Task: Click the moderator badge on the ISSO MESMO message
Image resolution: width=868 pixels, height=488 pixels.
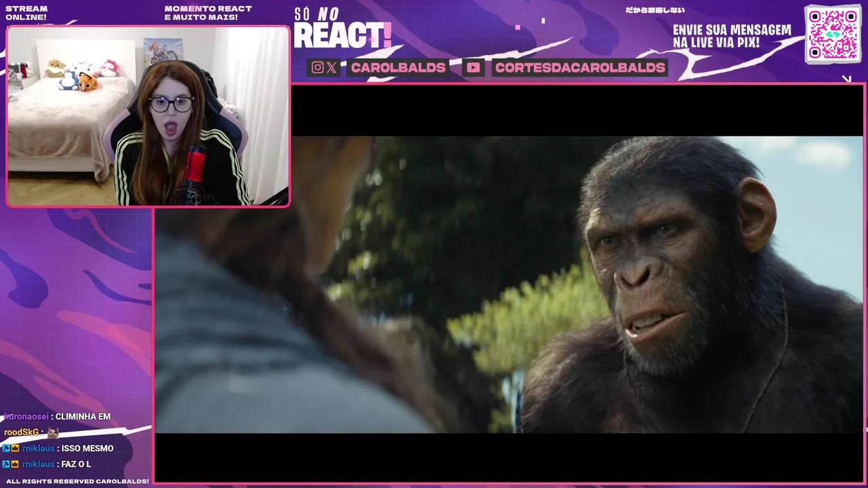Action: (x=5, y=448)
